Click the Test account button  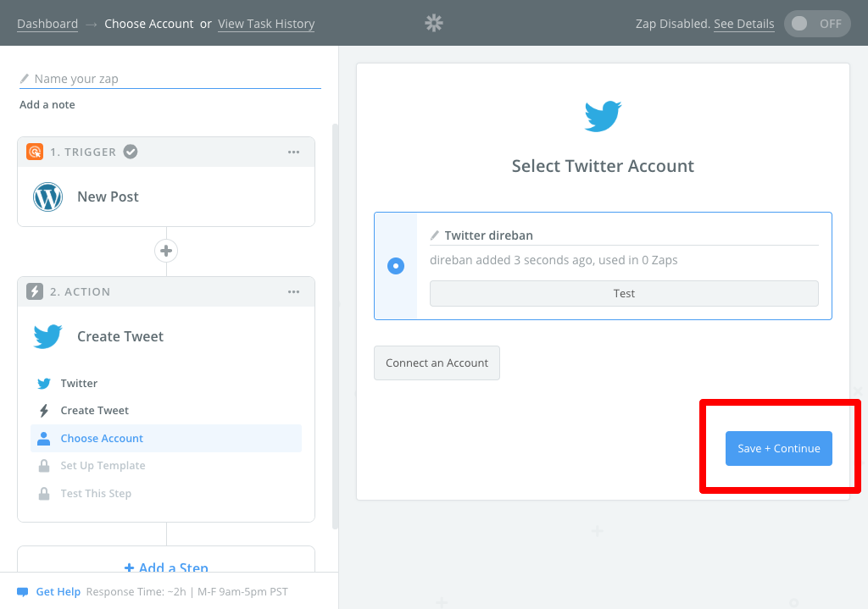(x=624, y=293)
